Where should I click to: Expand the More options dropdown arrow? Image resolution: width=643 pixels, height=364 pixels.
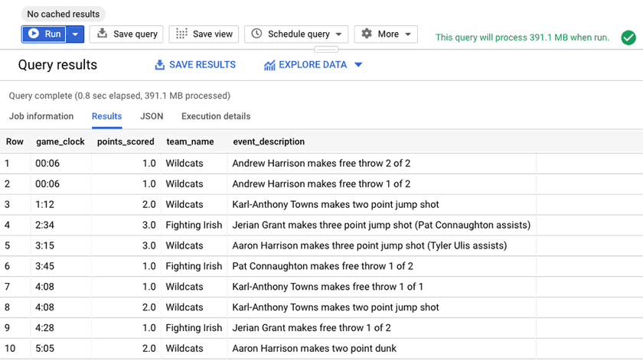[408, 34]
